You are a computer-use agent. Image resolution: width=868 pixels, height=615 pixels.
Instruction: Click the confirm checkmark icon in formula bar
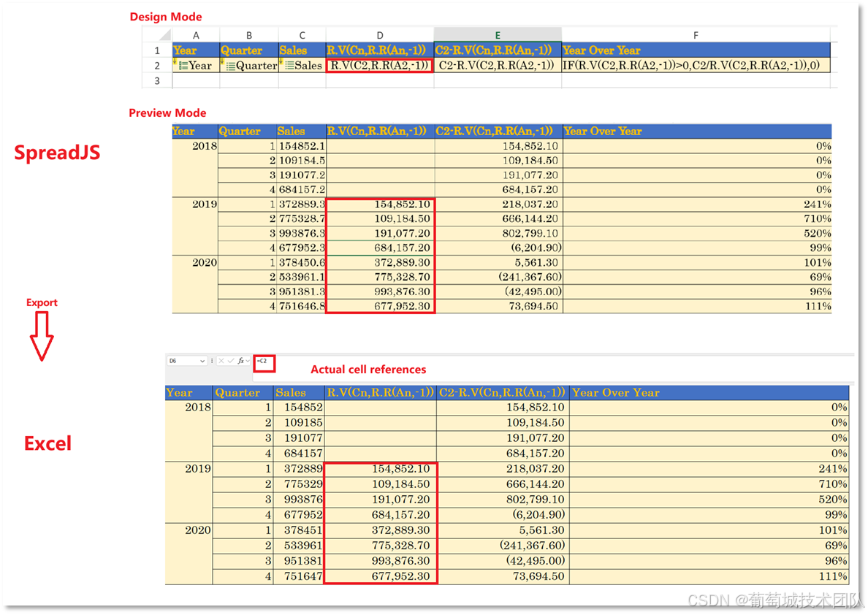(x=231, y=361)
